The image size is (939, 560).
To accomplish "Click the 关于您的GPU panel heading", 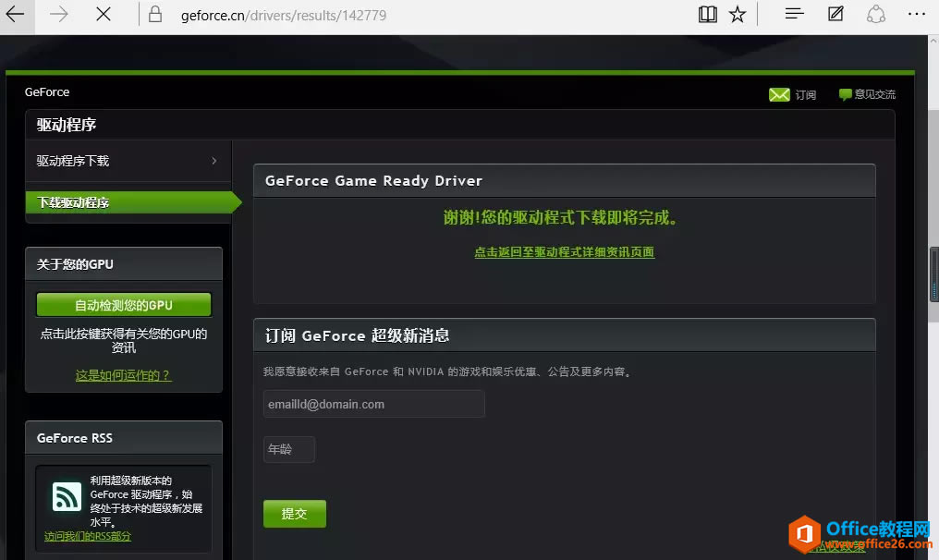I will pos(75,264).
